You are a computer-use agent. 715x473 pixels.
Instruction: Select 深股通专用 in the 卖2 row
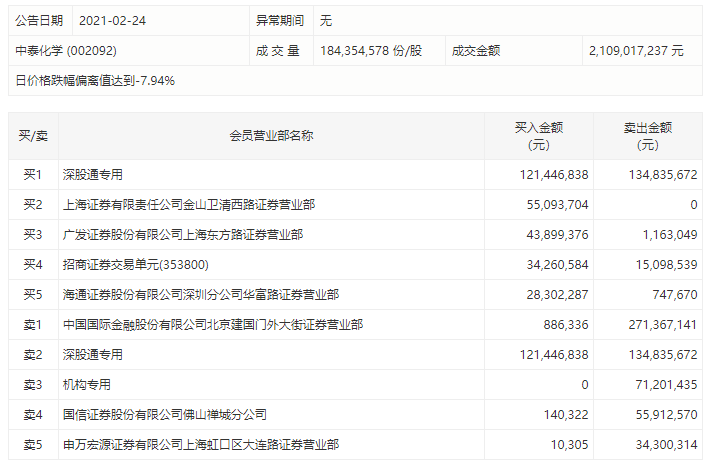point(93,355)
